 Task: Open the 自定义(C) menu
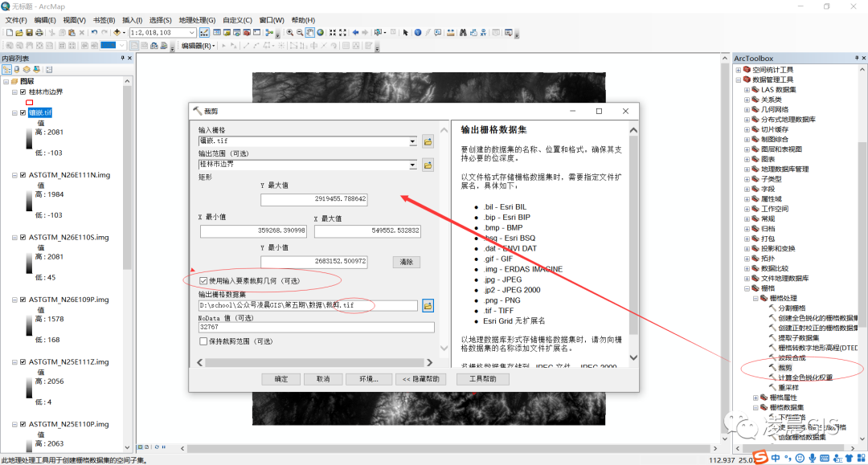237,20
